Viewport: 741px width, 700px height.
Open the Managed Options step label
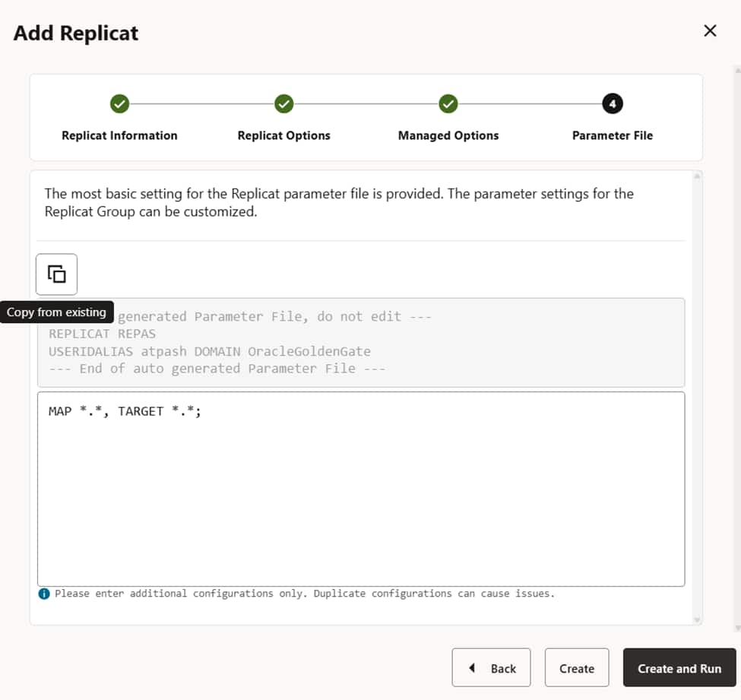[448, 135]
